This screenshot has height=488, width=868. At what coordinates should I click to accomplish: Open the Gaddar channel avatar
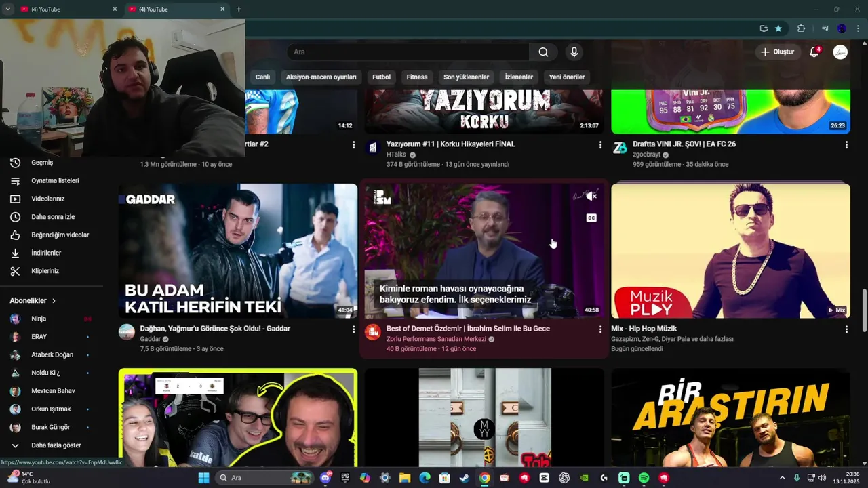[127, 331]
